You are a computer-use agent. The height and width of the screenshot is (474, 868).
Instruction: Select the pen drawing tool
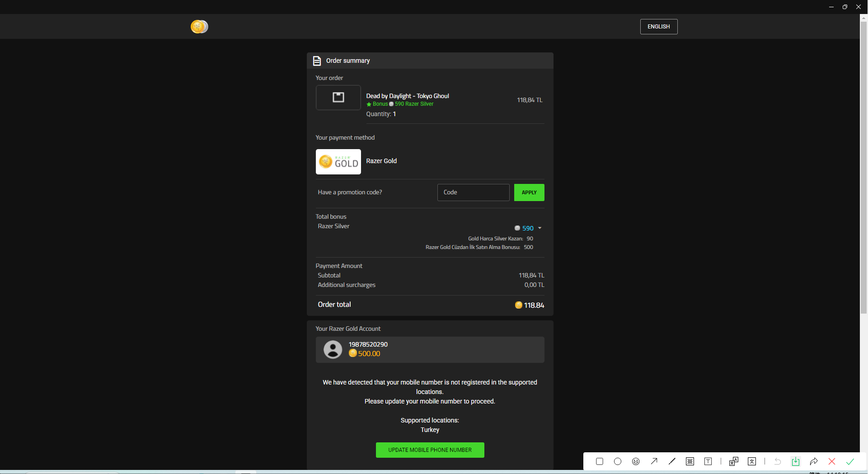coord(672,461)
